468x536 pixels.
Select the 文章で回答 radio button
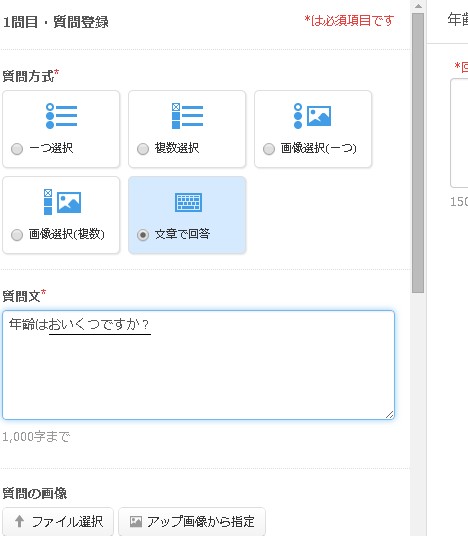pyautogui.click(x=143, y=235)
